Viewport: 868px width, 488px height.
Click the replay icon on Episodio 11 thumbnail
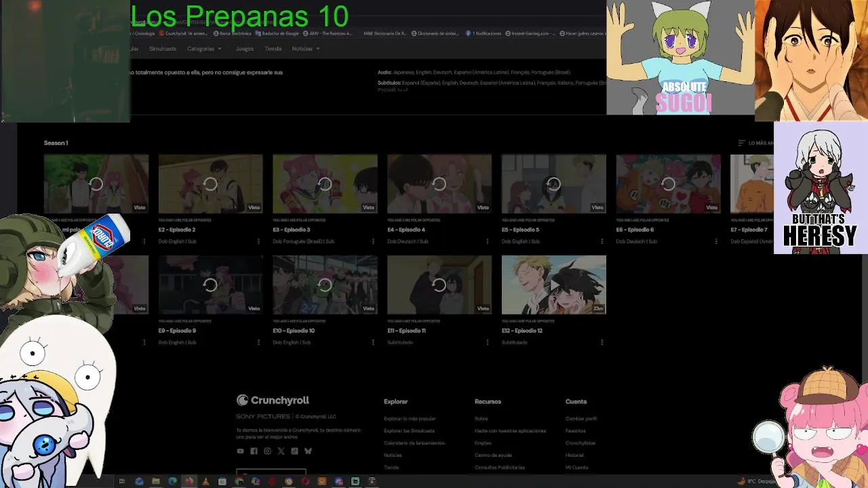pos(439,285)
